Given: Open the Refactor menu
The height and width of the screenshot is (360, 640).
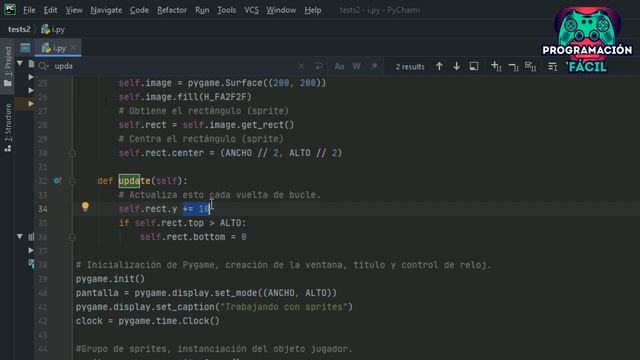Looking at the screenshot, I should click(172, 10).
